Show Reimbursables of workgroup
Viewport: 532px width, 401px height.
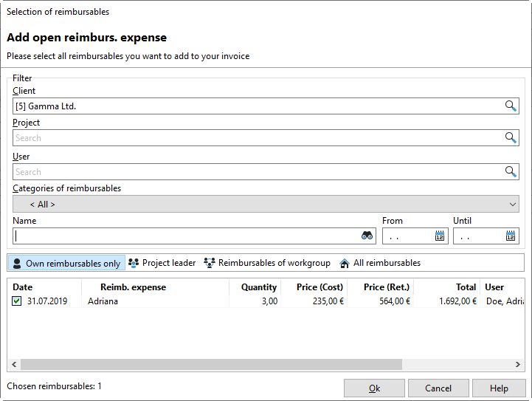click(267, 263)
